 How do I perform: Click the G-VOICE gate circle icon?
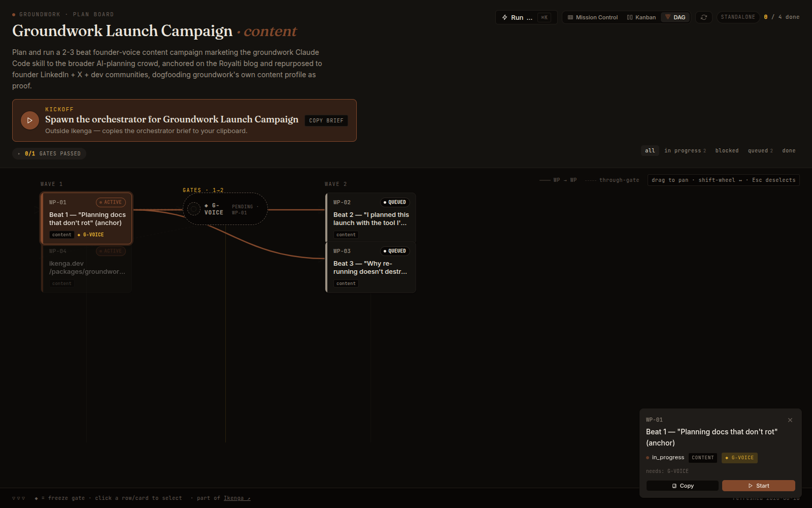click(x=194, y=209)
